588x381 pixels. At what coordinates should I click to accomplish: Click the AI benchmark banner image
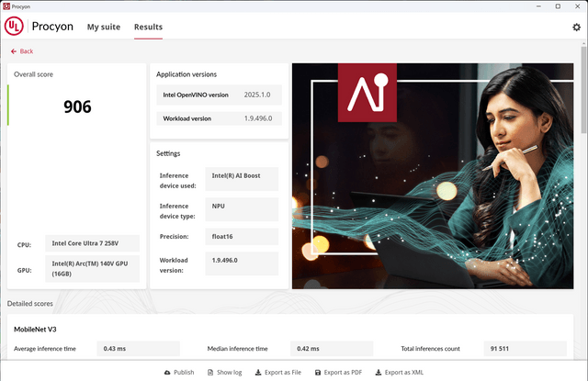click(433, 176)
